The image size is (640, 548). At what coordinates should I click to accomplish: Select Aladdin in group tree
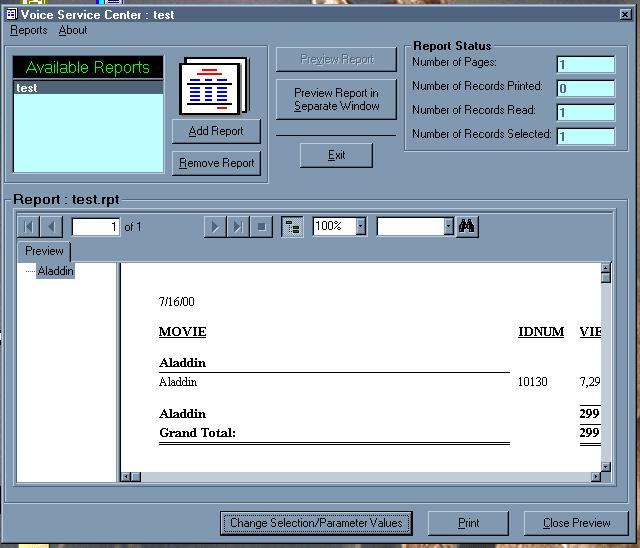point(56,271)
